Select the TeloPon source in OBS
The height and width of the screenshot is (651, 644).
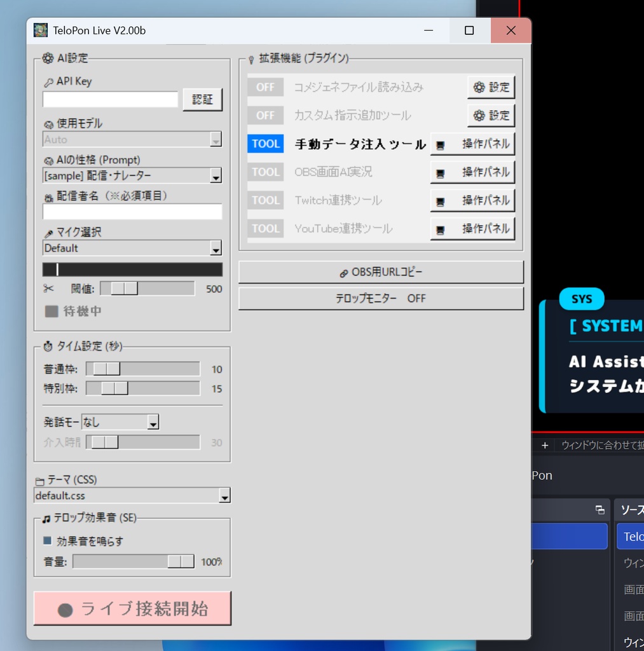click(634, 536)
